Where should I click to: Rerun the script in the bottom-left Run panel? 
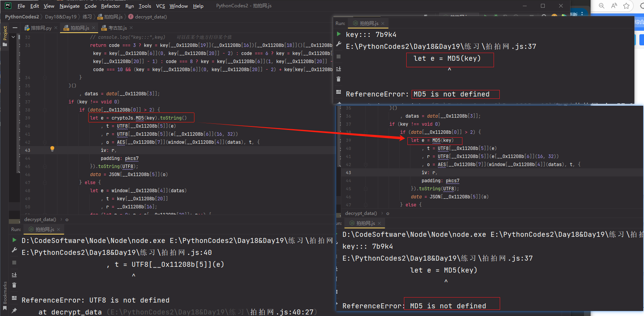(x=14, y=240)
